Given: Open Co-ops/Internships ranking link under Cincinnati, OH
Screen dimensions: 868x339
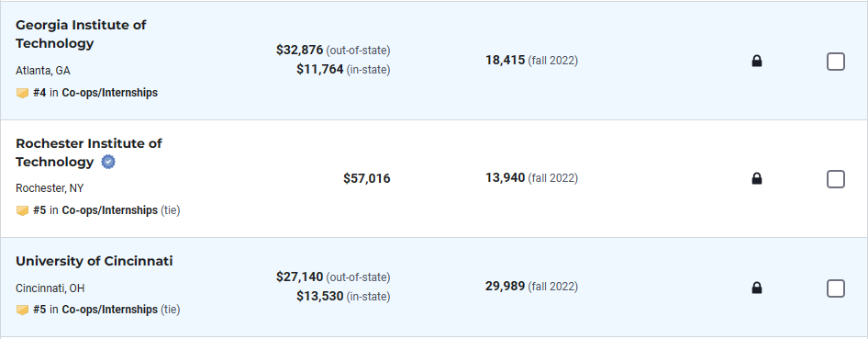Looking at the screenshot, I should click(109, 310).
